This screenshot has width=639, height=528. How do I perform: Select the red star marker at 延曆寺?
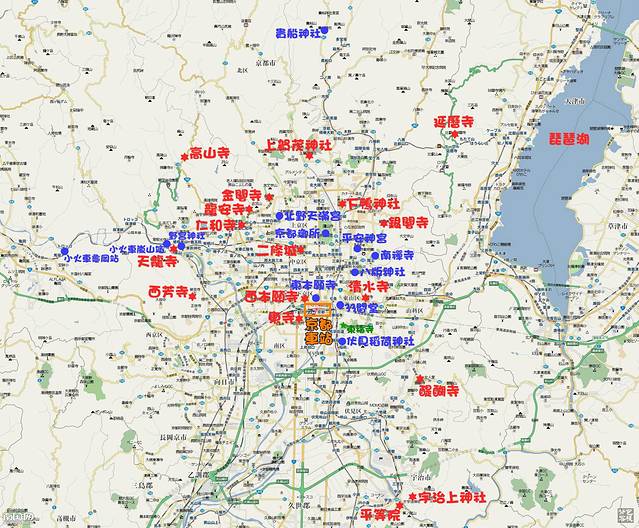tap(454, 134)
